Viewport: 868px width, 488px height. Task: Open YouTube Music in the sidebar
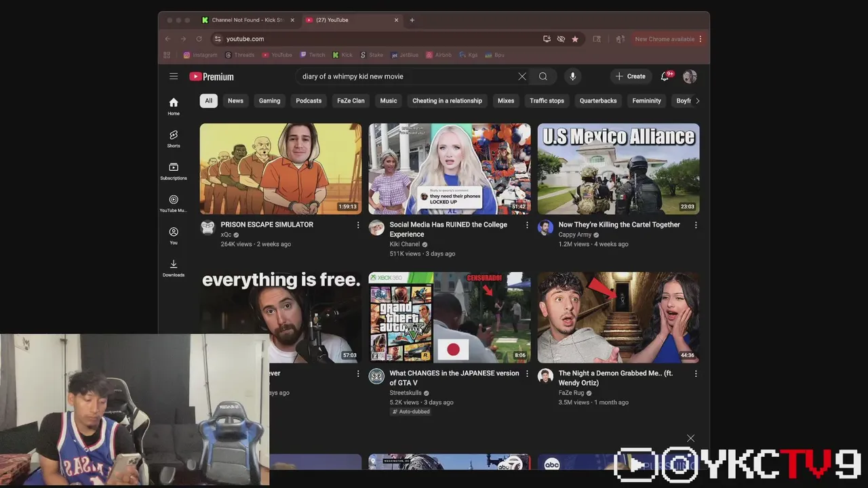tap(174, 203)
